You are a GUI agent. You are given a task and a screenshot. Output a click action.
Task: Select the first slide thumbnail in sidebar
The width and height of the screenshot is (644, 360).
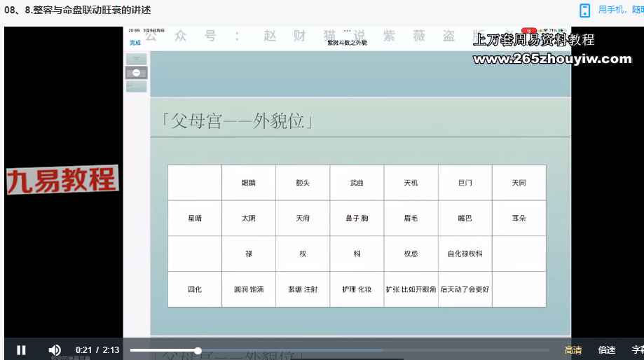137,60
